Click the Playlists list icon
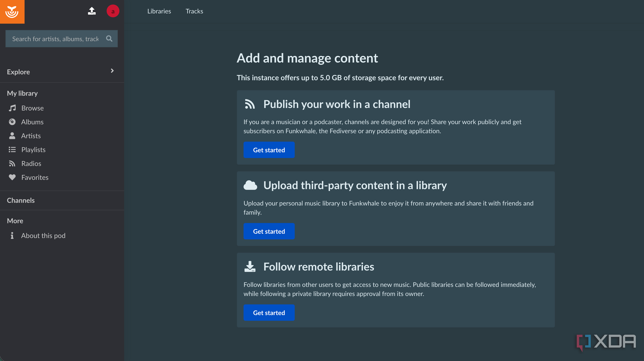 point(12,150)
